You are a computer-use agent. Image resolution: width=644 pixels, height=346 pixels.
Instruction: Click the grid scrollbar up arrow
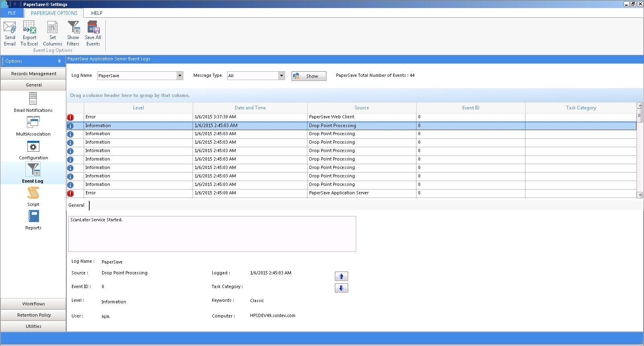[640, 105]
